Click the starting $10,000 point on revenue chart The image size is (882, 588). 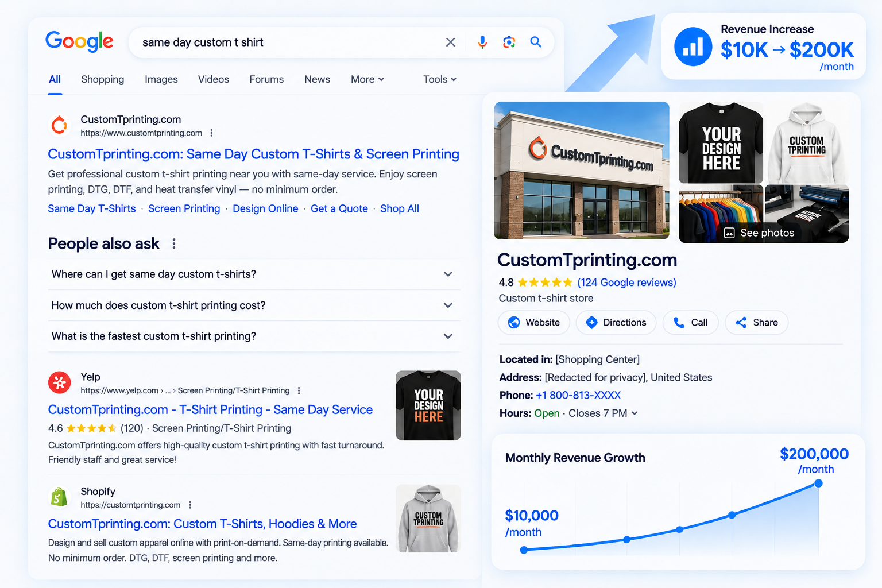coord(524,550)
